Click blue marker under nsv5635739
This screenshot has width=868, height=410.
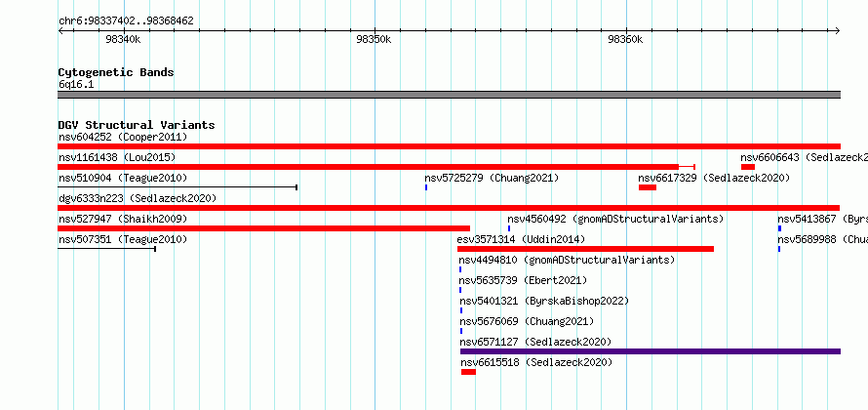[460, 290]
